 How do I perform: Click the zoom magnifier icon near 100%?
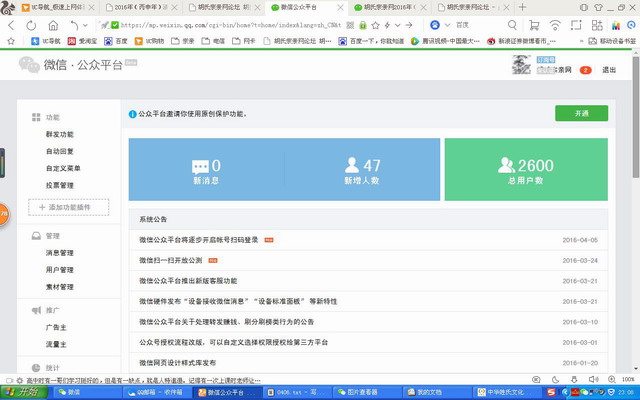[611, 380]
